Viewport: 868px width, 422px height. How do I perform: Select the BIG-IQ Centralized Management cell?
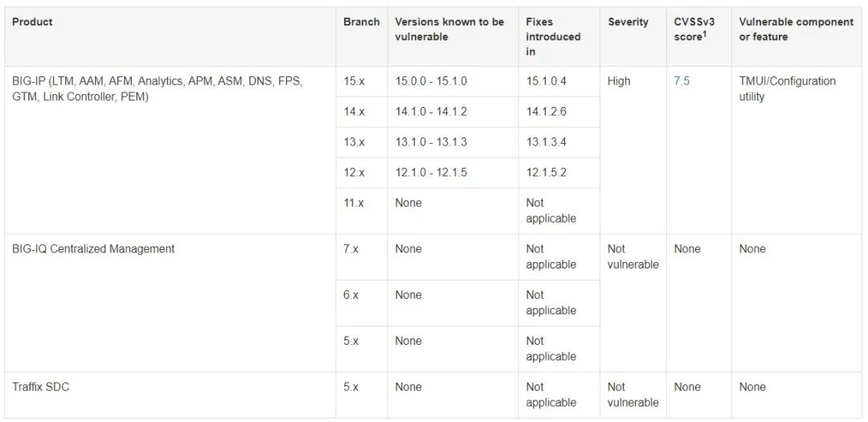[x=93, y=249]
